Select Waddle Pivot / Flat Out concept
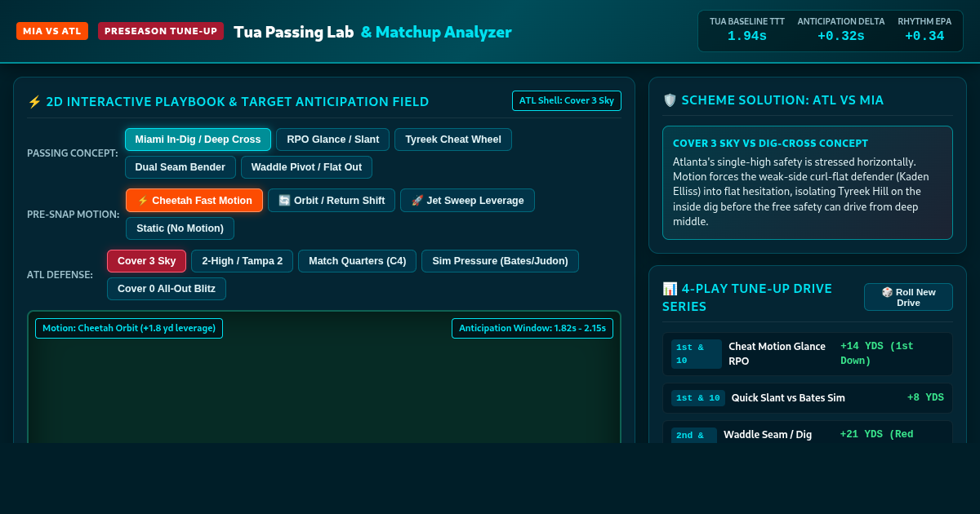This screenshot has width=980, height=514. tap(306, 167)
